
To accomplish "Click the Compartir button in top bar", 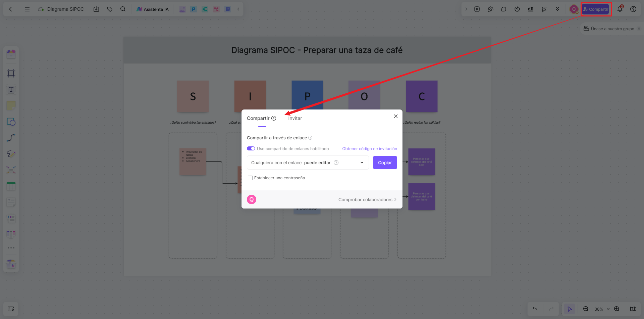I will coord(596,9).
